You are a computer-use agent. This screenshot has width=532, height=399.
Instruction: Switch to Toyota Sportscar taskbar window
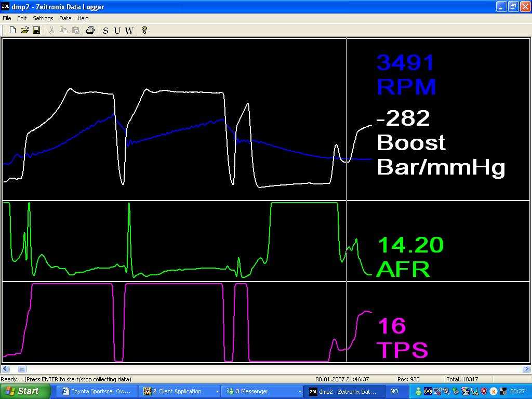click(x=99, y=391)
